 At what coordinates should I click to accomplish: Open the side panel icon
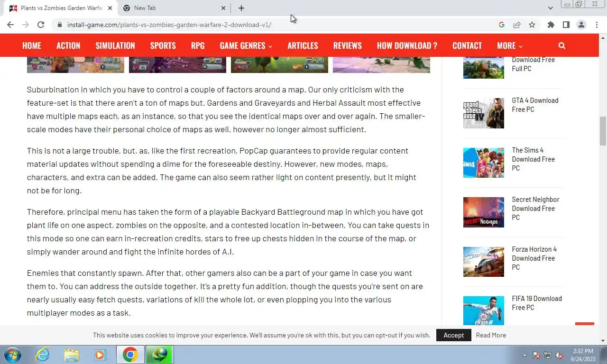click(x=566, y=25)
